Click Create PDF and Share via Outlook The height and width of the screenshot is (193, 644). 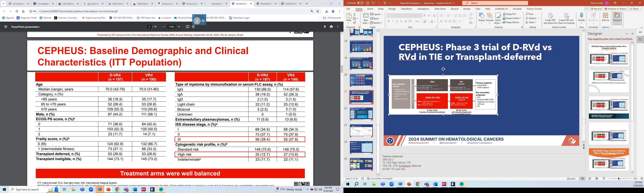coord(566,18)
